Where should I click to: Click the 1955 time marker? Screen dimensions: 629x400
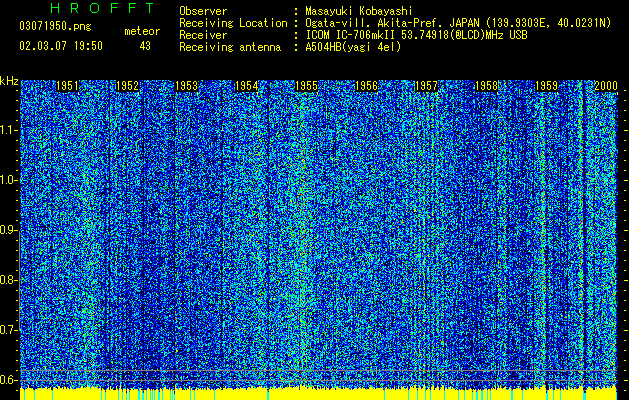coord(306,86)
